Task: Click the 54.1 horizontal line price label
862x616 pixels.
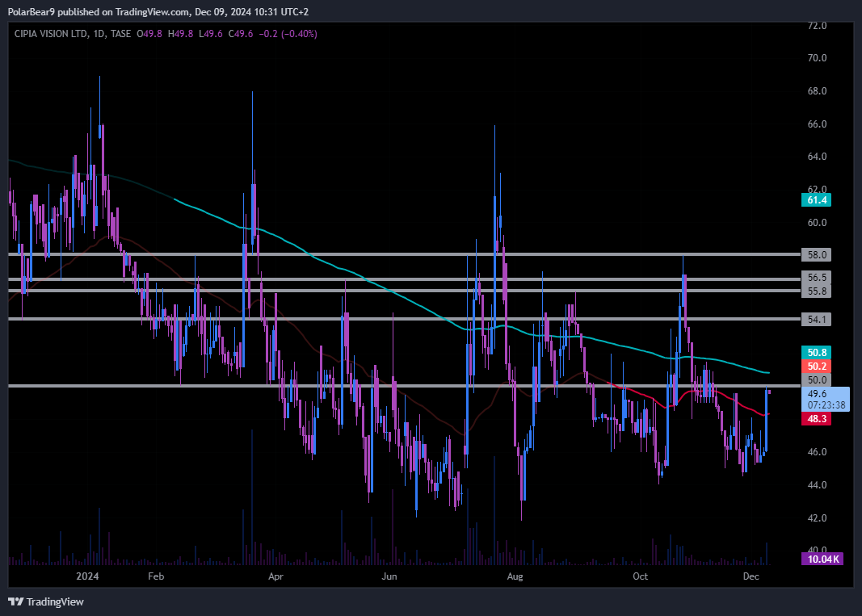Action: coord(818,320)
